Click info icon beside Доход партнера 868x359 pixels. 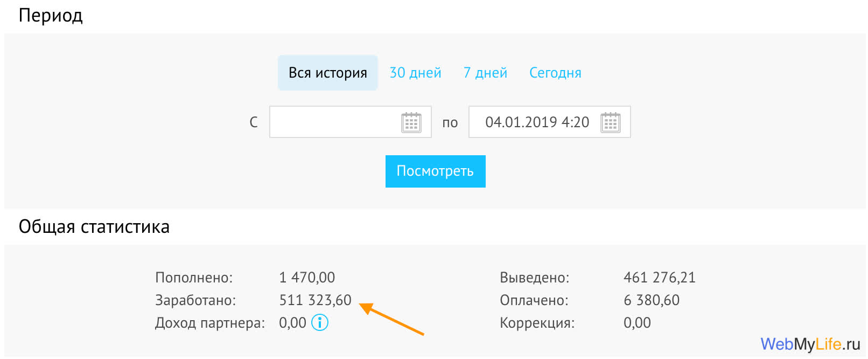click(x=320, y=323)
